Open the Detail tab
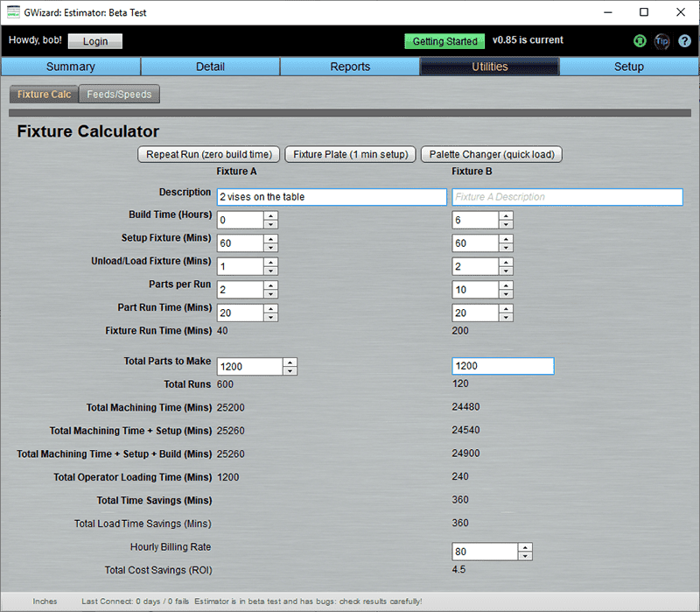 [210, 66]
